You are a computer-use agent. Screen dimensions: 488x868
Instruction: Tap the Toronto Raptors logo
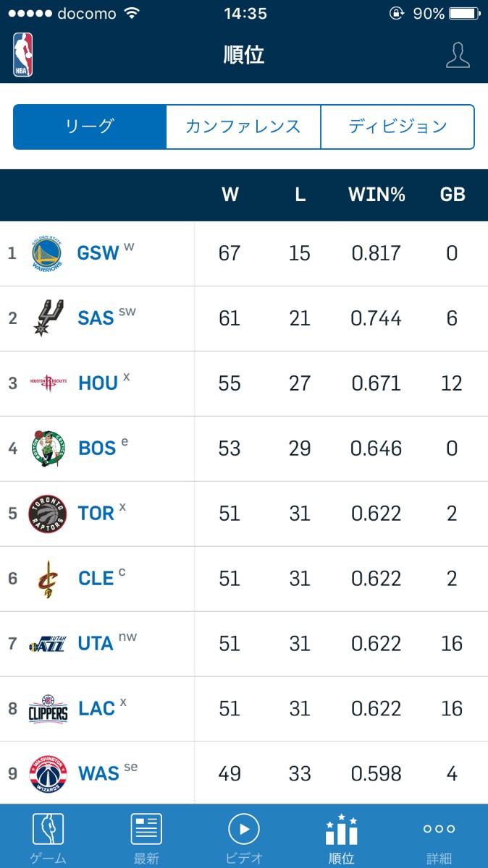48,514
